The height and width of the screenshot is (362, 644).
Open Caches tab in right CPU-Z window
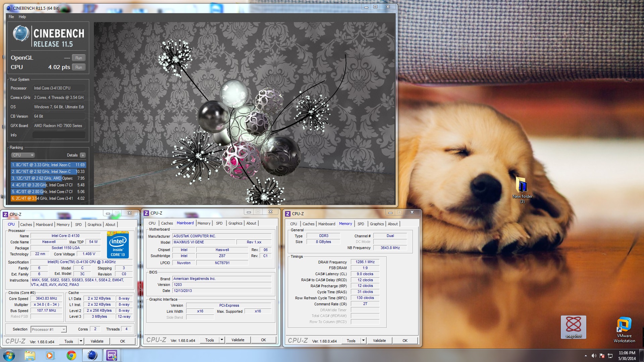point(308,224)
